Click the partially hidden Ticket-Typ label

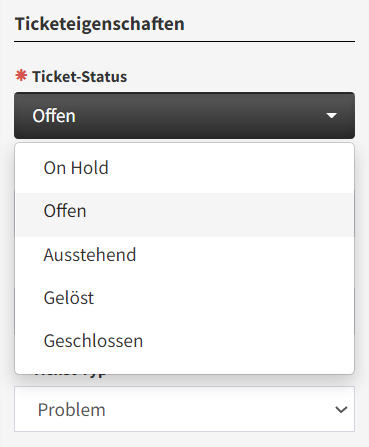(71, 374)
